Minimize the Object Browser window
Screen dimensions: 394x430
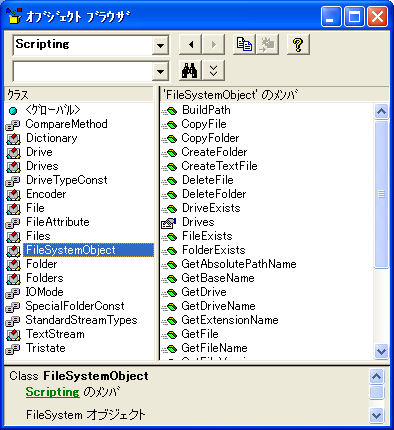coord(331,17)
